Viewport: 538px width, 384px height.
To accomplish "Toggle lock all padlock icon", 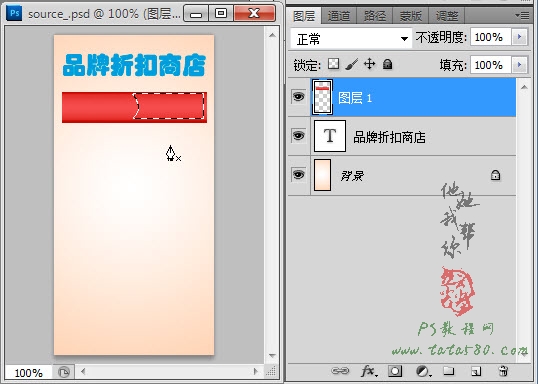I will click(387, 64).
